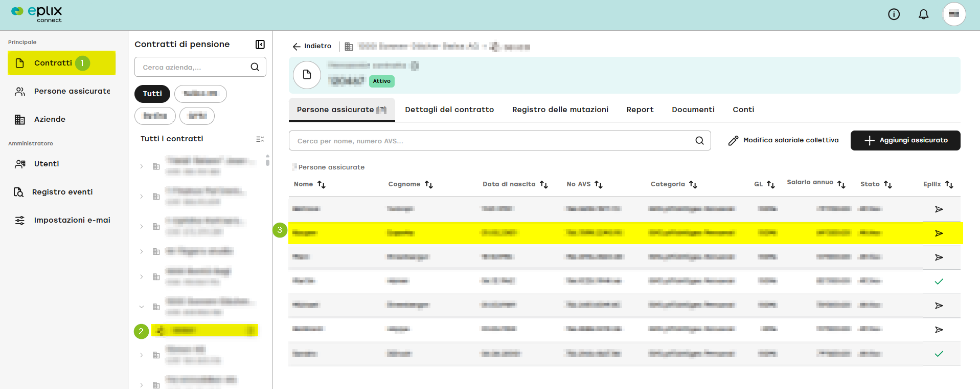The height and width of the screenshot is (389, 980).
Task: Open Contratti in the sidebar
Action: [62, 63]
